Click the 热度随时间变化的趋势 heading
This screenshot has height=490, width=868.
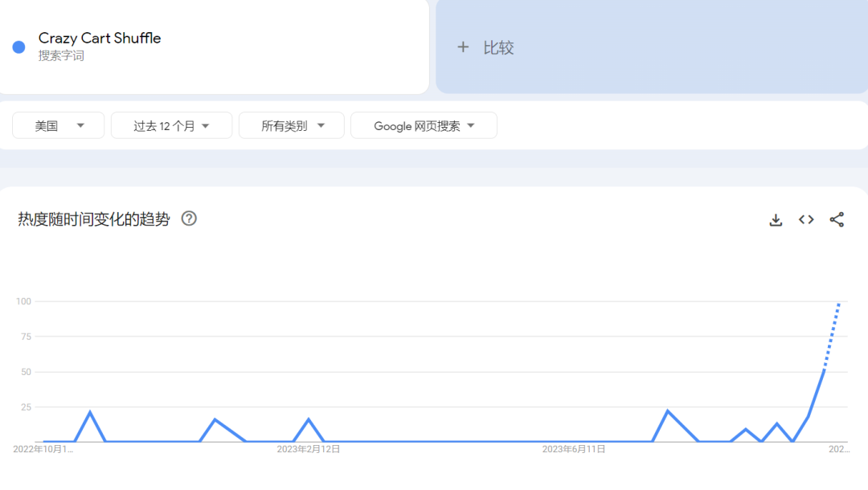pos(93,219)
